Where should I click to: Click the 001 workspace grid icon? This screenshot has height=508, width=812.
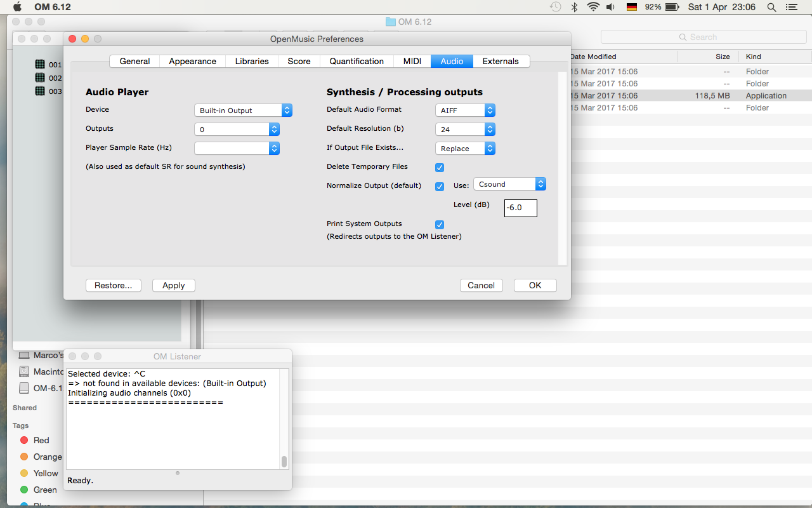pos(40,64)
